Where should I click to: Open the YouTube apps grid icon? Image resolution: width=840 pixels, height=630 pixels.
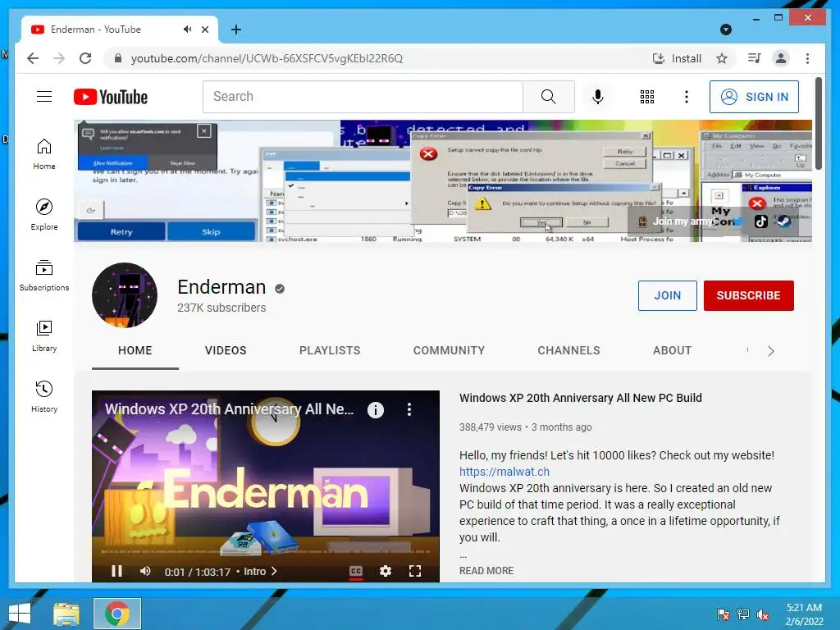[646, 97]
